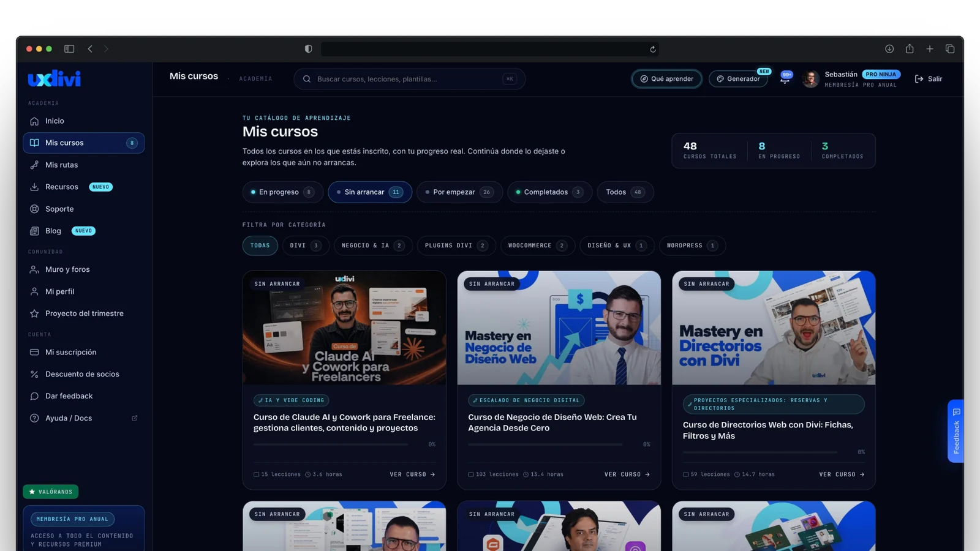Image resolution: width=980 pixels, height=551 pixels.
Task: Click the external link icon beside Ayuda / Docs
Action: (135, 418)
